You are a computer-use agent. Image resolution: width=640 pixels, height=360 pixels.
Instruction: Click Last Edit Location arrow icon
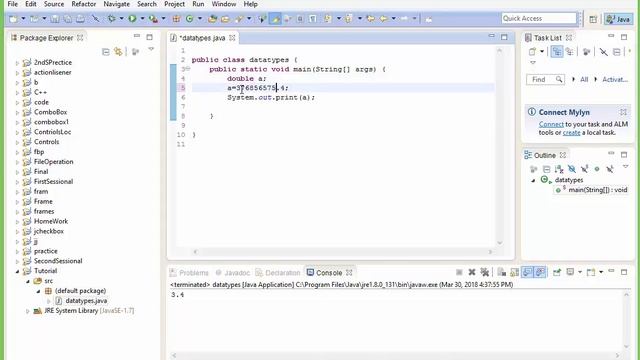click(x=371, y=19)
